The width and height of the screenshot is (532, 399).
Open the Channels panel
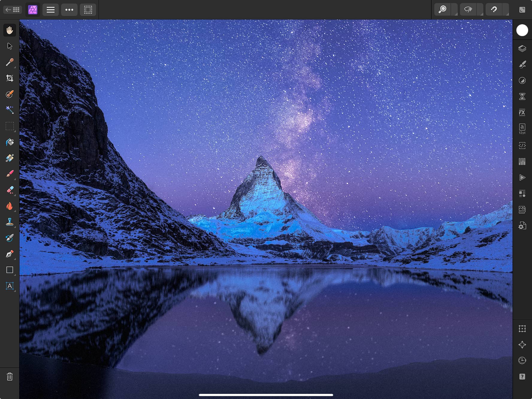[x=522, y=161]
